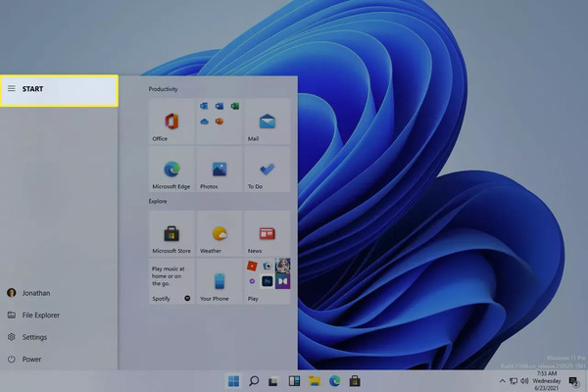Launch Edge from the taskbar

point(335,381)
